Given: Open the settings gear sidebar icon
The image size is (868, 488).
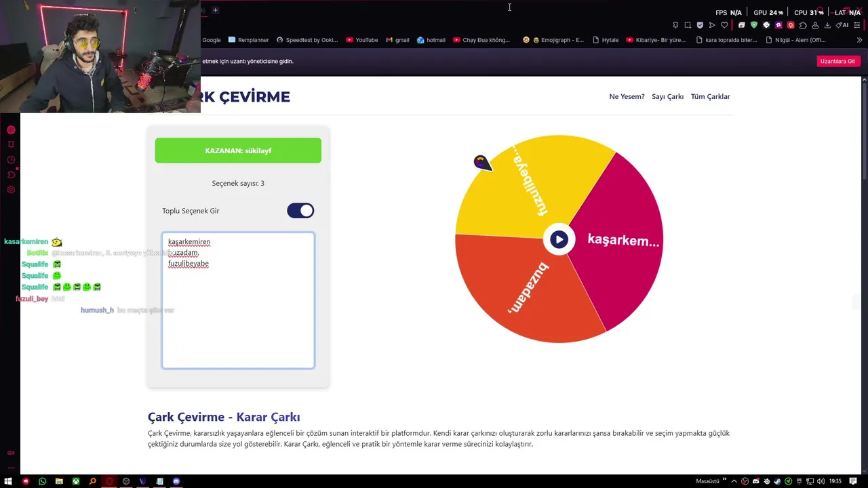Looking at the screenshot, I should point(11,190).
